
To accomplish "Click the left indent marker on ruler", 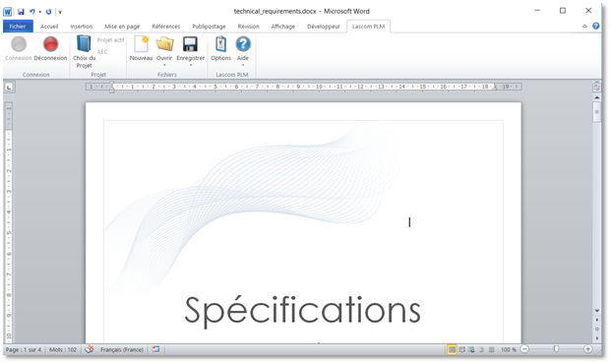I will (112, 90).
